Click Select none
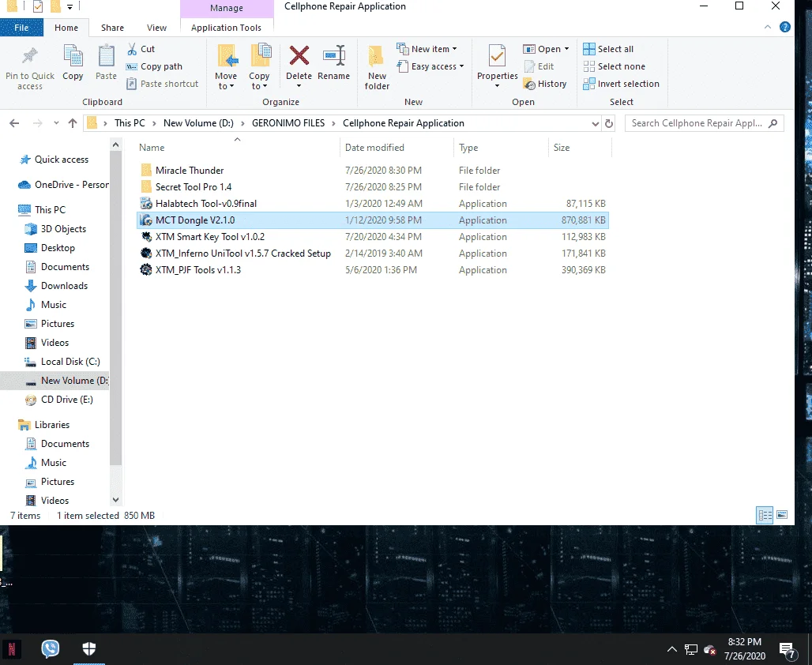The image size is (812, 665). [615, 66]
